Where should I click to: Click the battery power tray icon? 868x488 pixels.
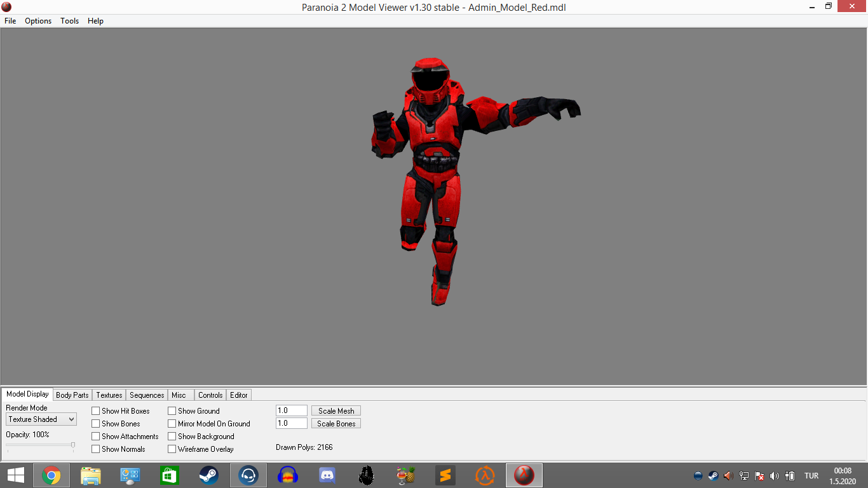click(790, 476)
